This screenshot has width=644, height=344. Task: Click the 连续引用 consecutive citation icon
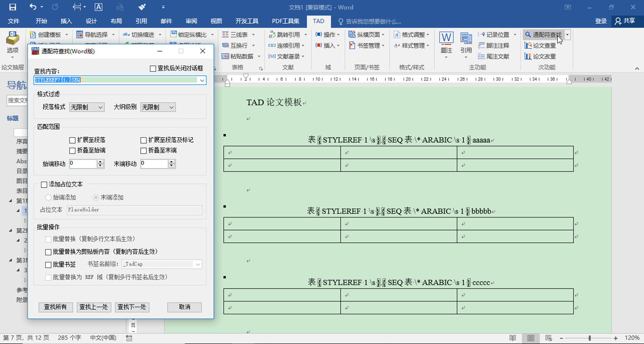[272, 45]
